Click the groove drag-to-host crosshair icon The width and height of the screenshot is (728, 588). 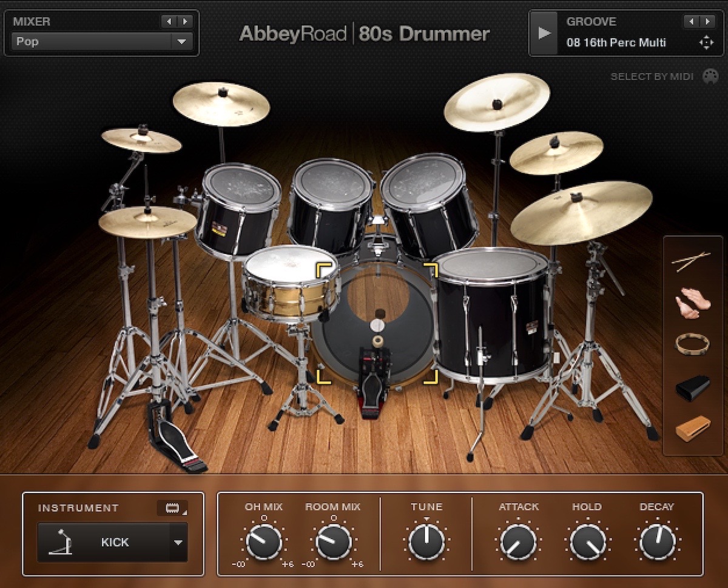click(706, 42)
